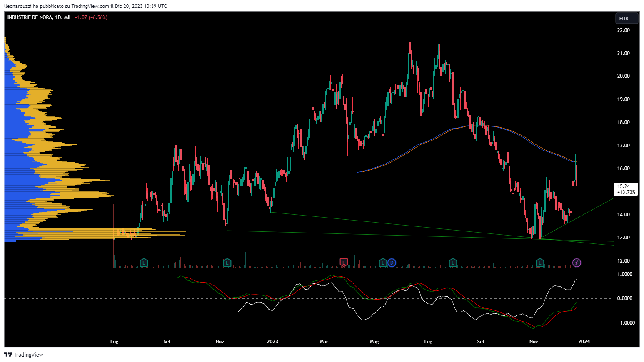Click the 14.00 price axis label
The height and width of the screenshot is (362, 644).
[x=624, y=215]
